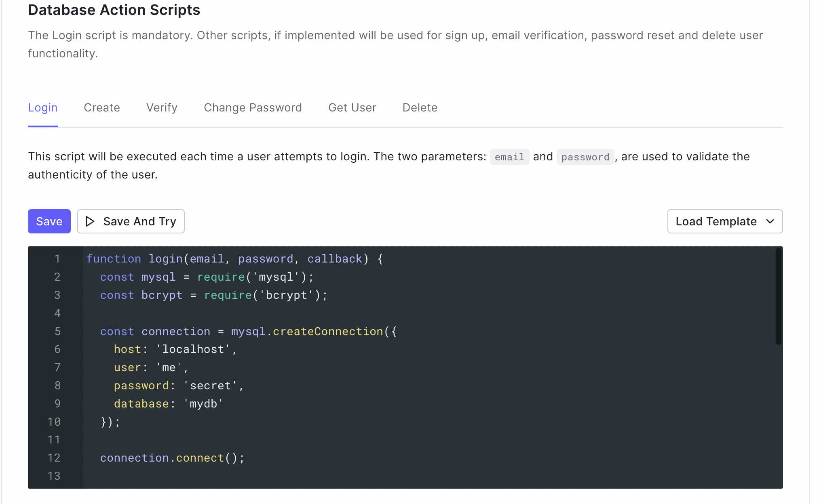Click the purple Save button
The height and width of the screenshot is (504, 819).
(49, 221)
